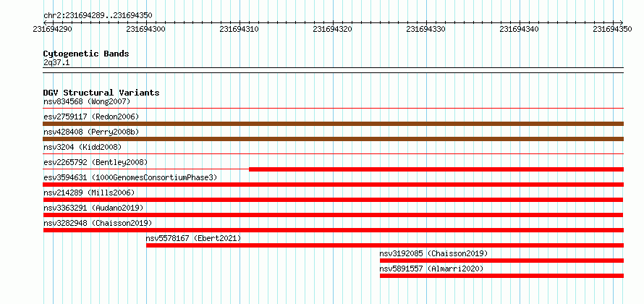The height and width of the screenshot is (304, 644).
Task: Open variant esv2265792 (Bentley2008) label
Action: (x=96, y=162)
